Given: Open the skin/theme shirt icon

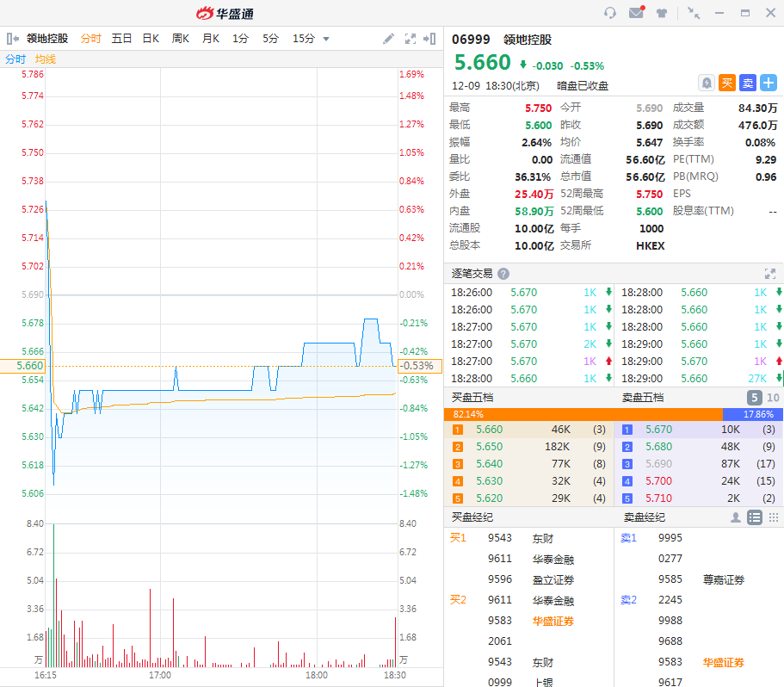Looking at the screenshot, I should [662, 13].
